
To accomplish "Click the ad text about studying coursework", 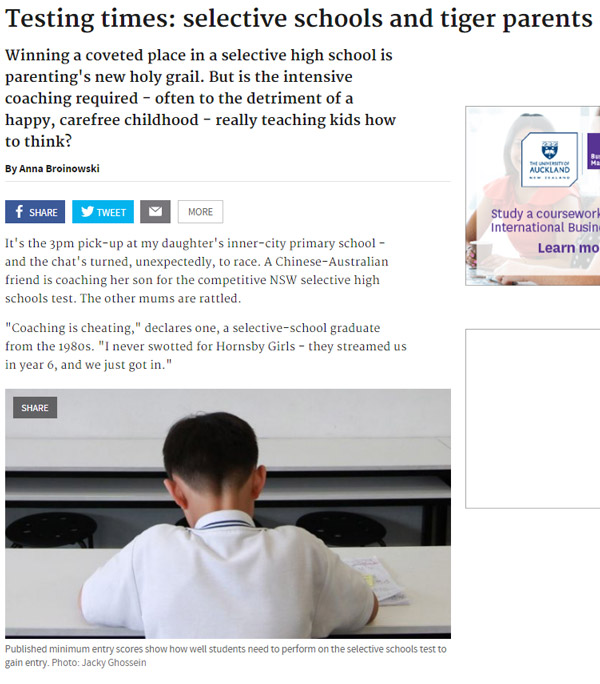I will (545, 220).
